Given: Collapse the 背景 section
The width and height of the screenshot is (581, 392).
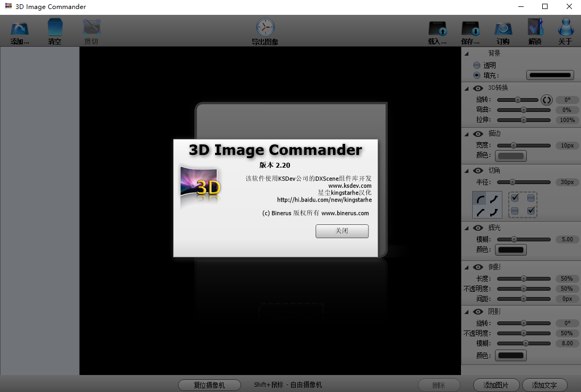Looking at the screenshot, I should [x=467, y=53].
